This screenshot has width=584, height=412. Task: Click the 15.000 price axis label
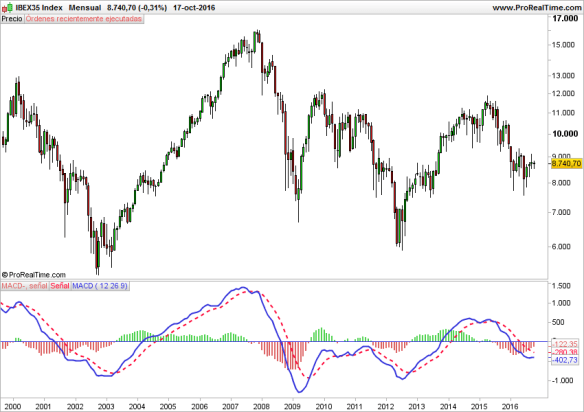563,45
